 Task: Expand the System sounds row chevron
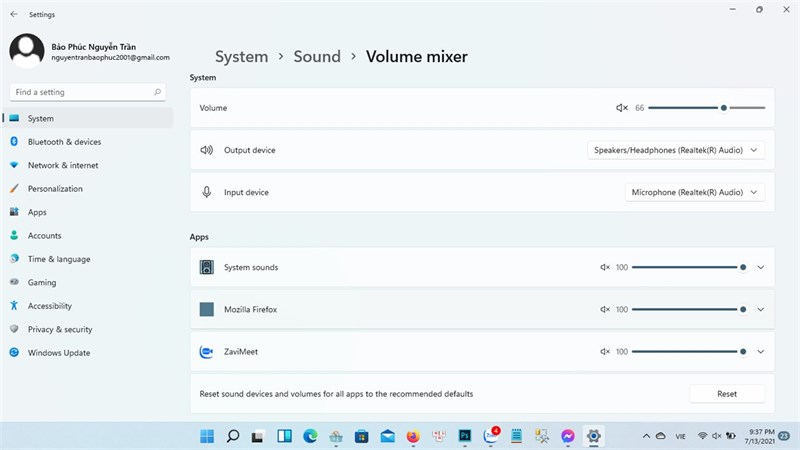(x=761, y=268)
